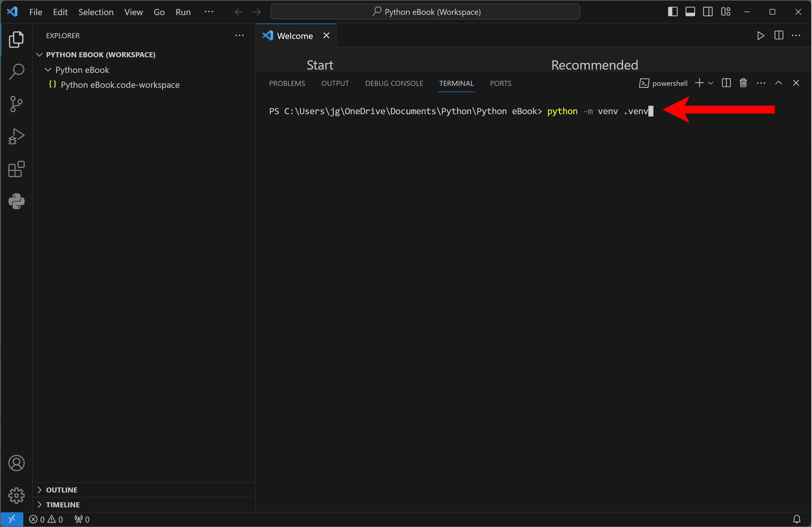The image size is (812, 527).
Task: Split the editor right
Action: click(779, 35)
